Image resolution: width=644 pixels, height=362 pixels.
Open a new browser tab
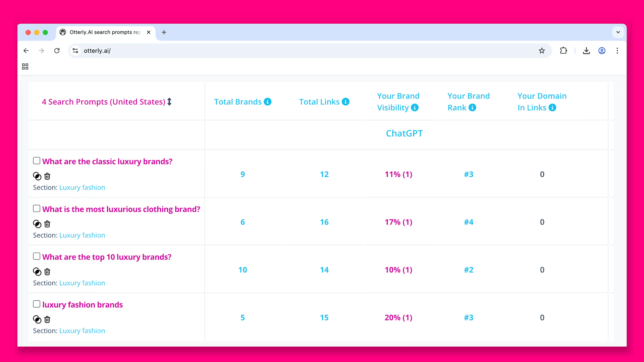pyautogui.click(x=164, y=32)
